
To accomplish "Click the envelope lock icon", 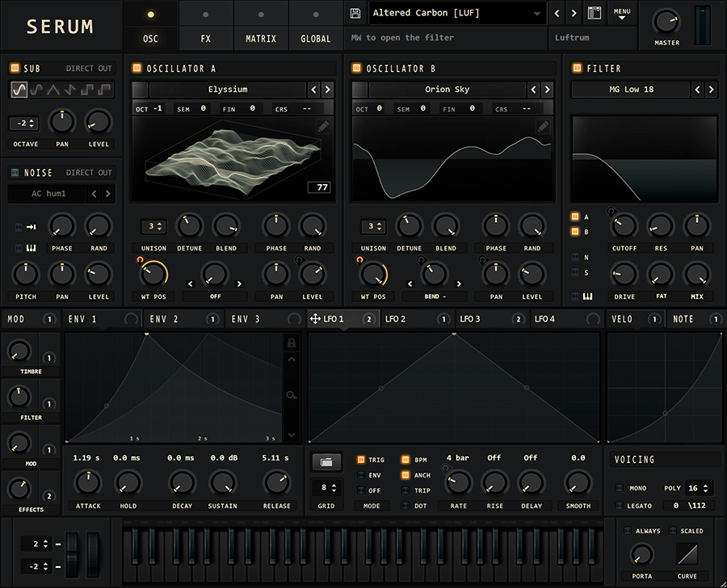I will (291, 342).
